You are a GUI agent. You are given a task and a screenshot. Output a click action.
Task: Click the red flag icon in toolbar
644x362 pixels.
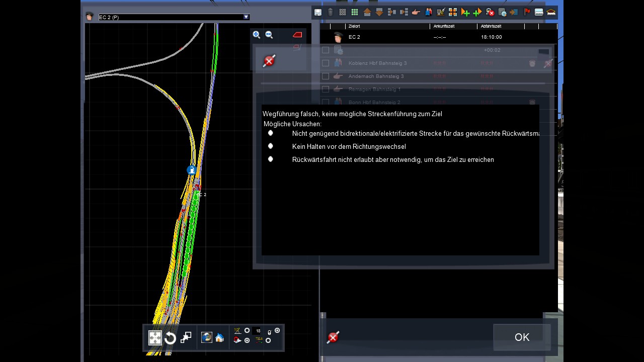pos(527,12)
